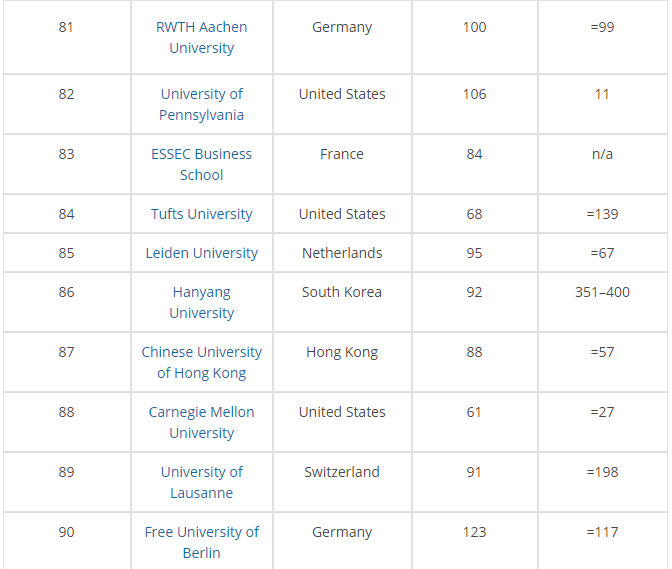Open the RWTH Aachen University link
Screen dimensions: 672x569
coord(201,38)
